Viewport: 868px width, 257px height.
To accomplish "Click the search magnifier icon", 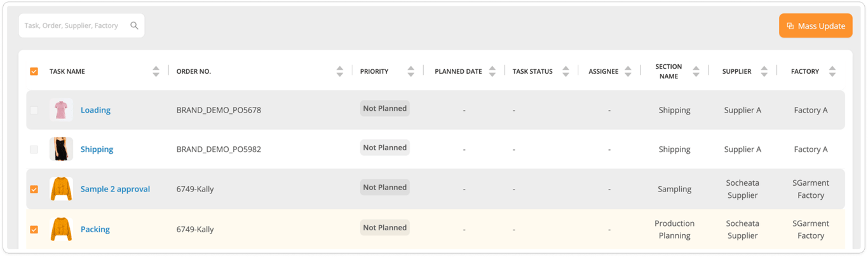I will coord(134,26).
